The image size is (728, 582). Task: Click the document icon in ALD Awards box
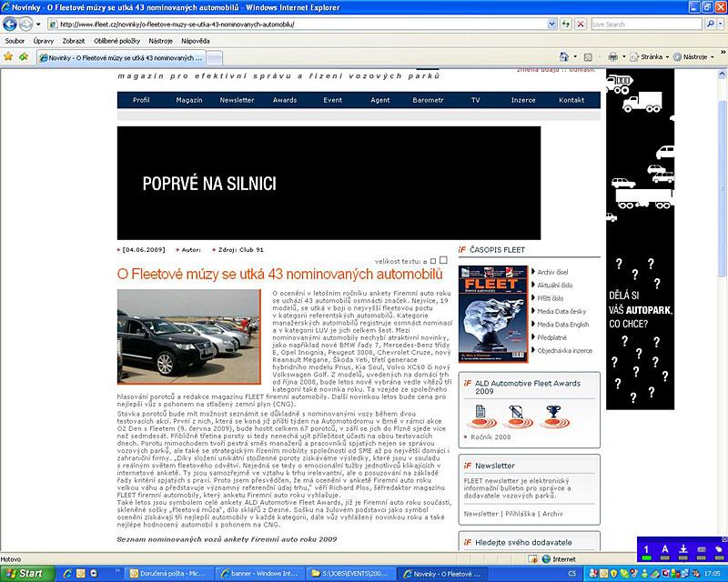(481, 416)
